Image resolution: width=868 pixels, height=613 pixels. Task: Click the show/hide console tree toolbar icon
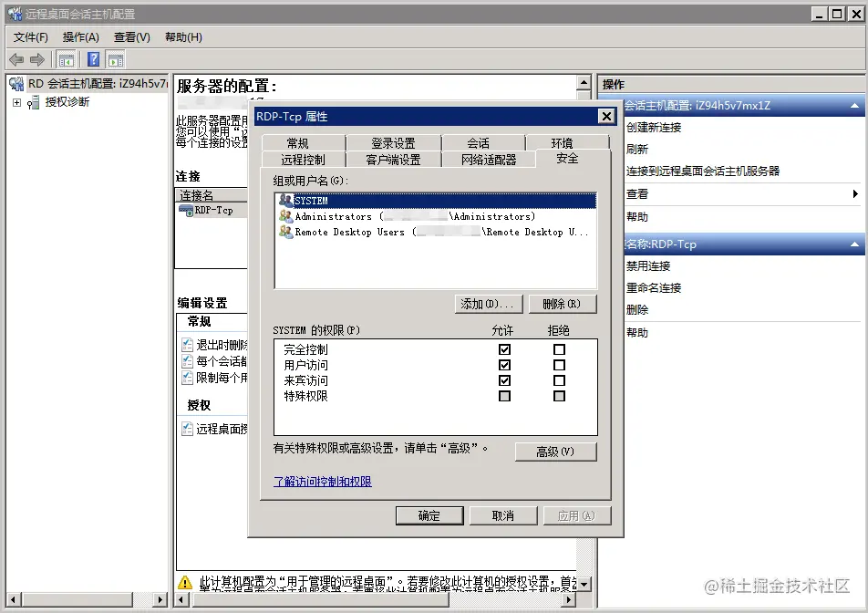[65, 58]
